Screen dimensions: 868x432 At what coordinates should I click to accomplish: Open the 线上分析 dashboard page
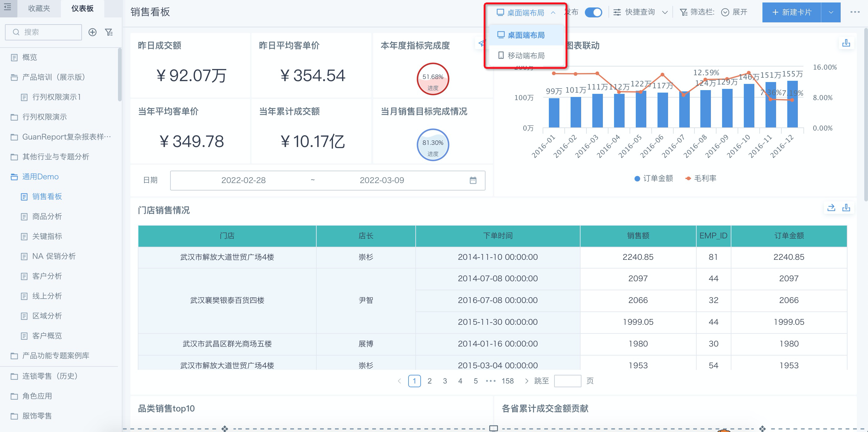tap(47, 296)
